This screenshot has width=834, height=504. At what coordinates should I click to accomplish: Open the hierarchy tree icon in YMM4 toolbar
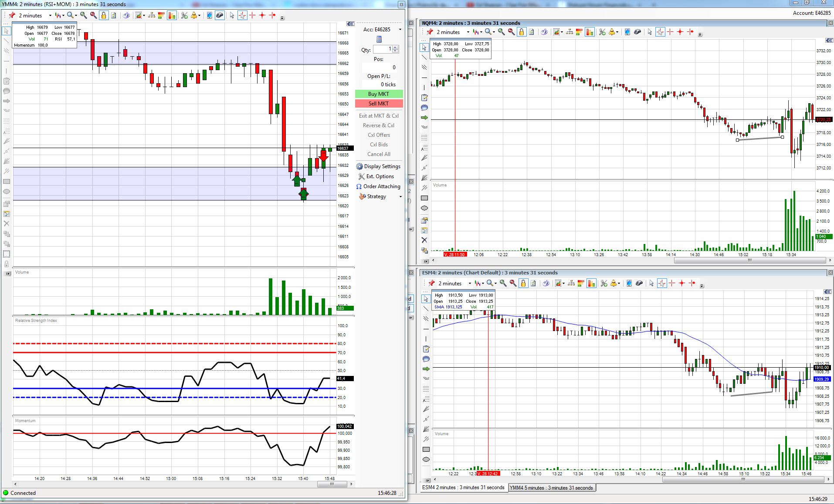pyautogui.click(x=152, y=15)
